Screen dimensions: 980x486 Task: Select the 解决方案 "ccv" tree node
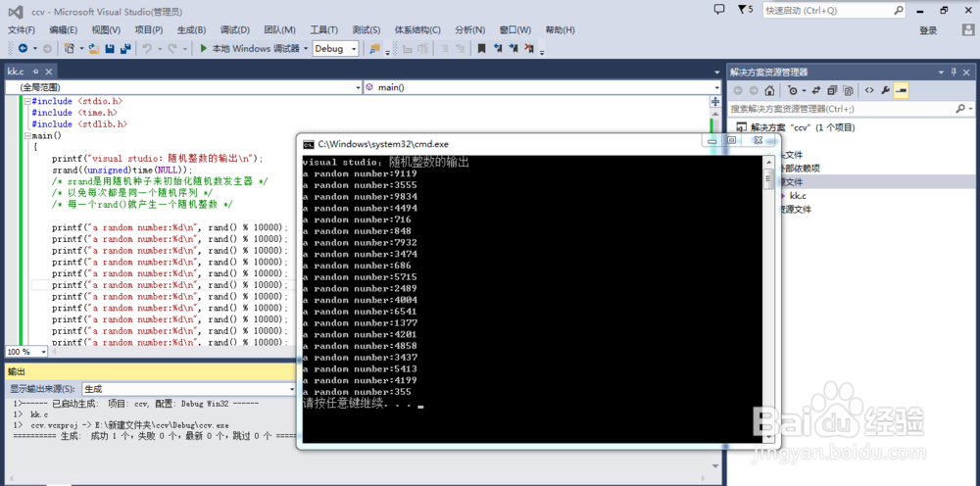795,127
